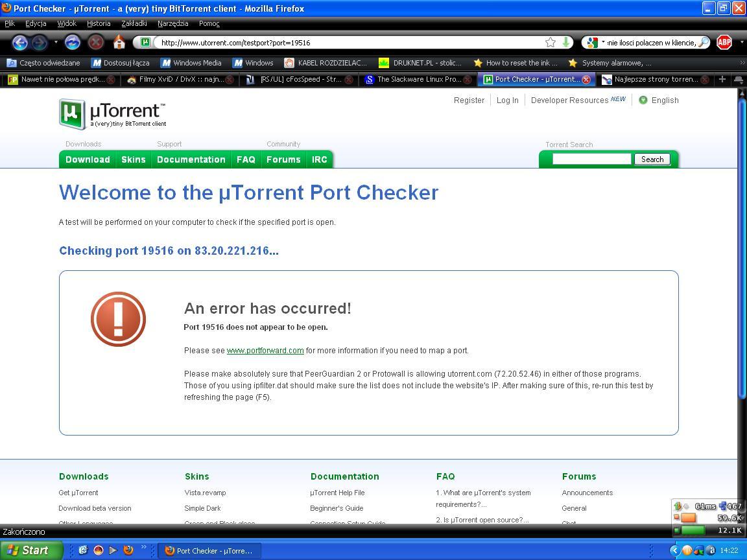Click into the Torrent Search text field

click(x=591, y=159)
